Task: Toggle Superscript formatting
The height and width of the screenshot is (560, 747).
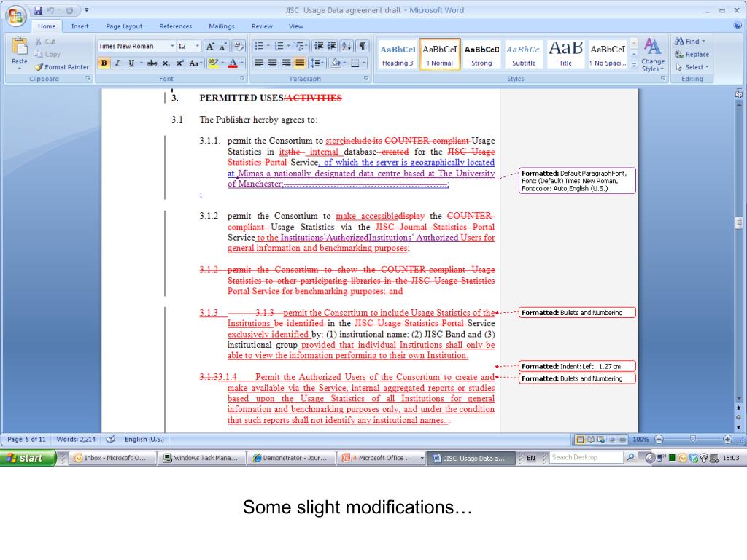Action: click(179, 63)
